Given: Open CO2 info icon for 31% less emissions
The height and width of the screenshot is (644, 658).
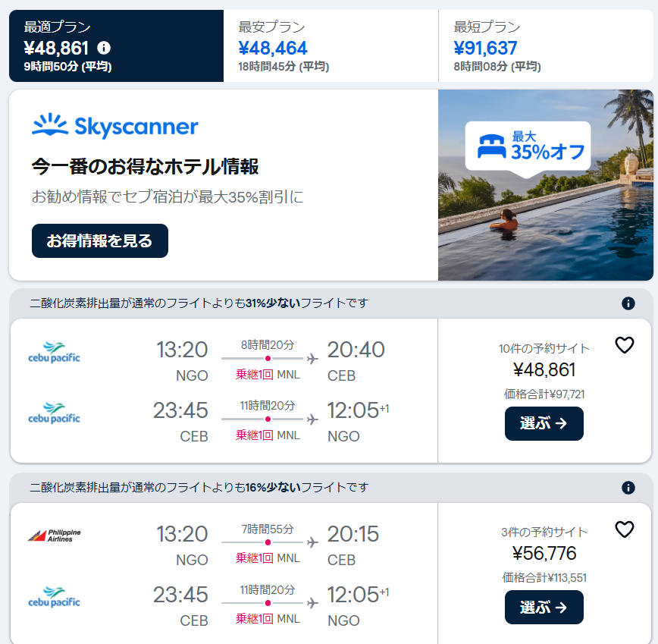Looking at the screenshot, I should pos(628,303).
